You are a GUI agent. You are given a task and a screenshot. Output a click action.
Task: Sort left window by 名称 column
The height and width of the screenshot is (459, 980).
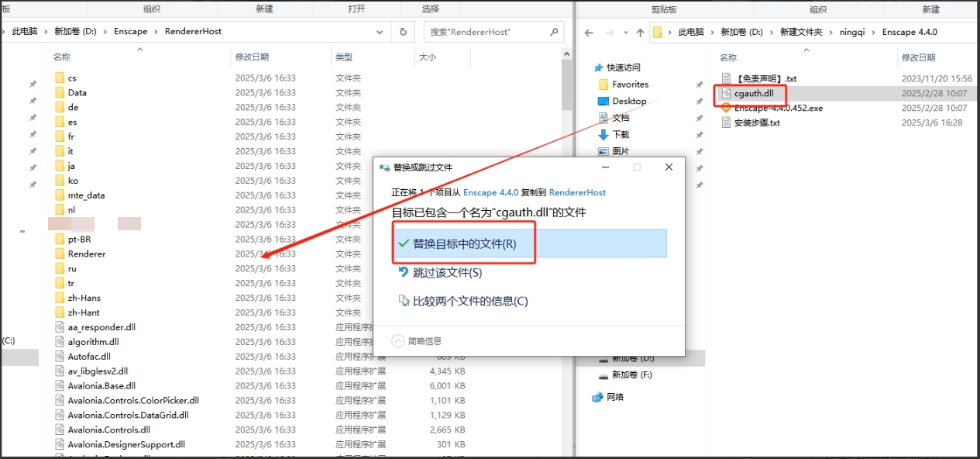click(x=62, y=57)
